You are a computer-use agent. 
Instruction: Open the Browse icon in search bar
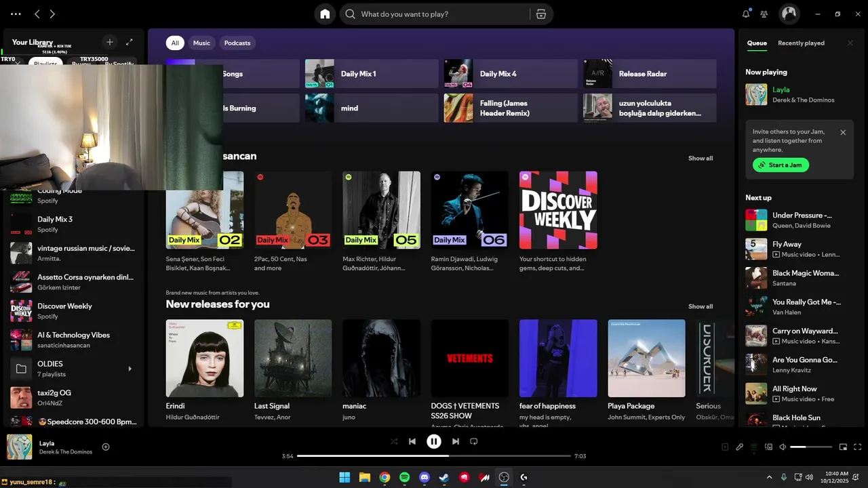click(540, 14)
